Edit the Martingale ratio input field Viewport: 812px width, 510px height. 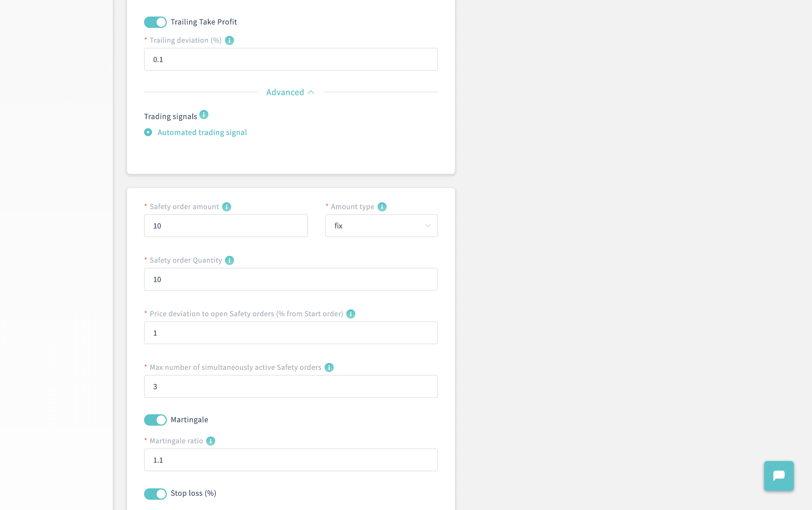pos(291,460)
